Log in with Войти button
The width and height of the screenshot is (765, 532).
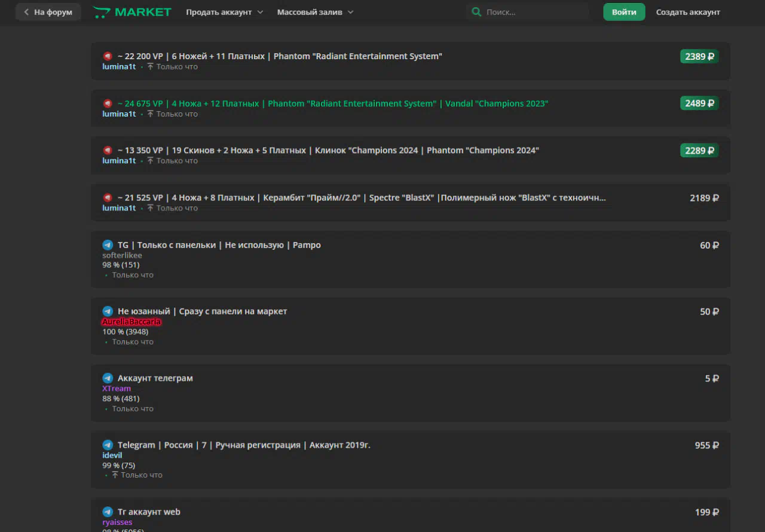pyautogui.click(x=624, y=12)
